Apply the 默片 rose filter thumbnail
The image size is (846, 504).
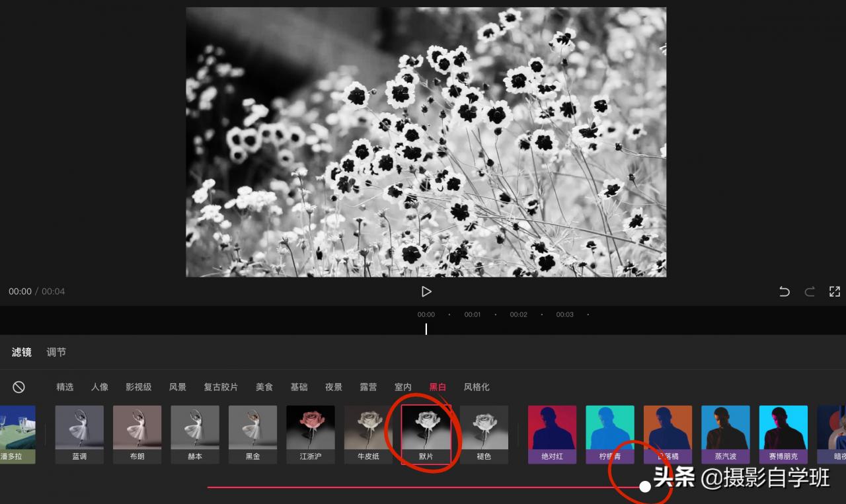coord(426,434)
